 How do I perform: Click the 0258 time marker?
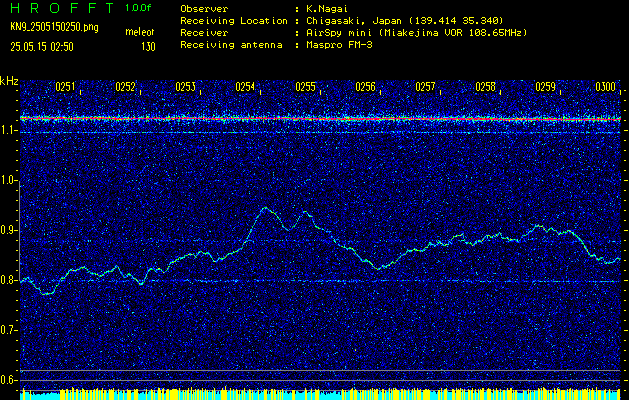pos(485,87)
